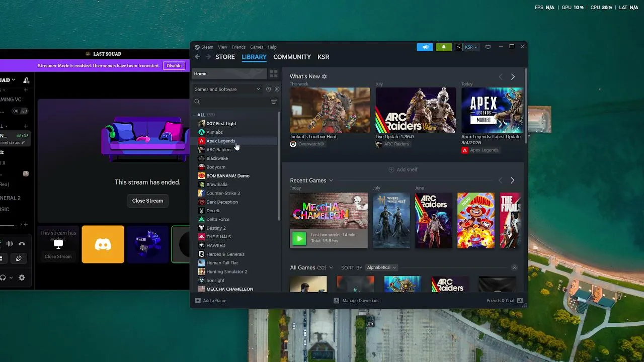
Task: Open Discord user settings gear
Action: pos(22,278)
